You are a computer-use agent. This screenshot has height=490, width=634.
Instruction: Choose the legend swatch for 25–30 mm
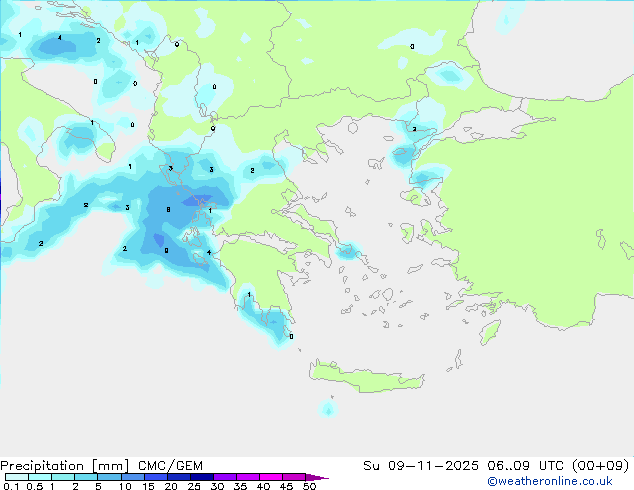tap(202, 477)
